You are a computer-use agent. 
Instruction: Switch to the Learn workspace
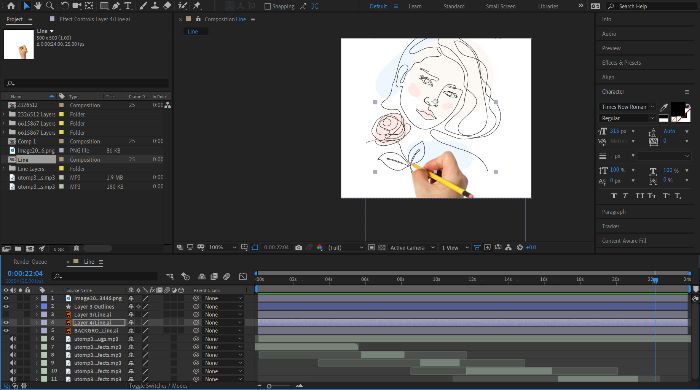click(415, 6)
